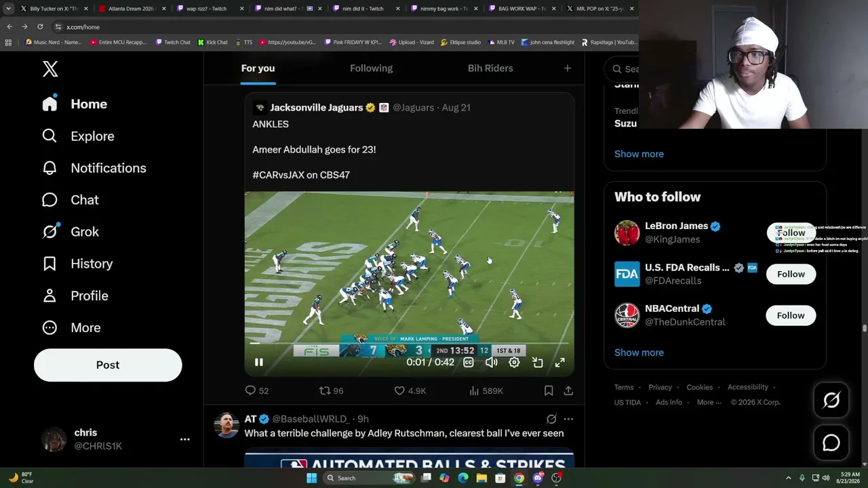Toggle picture-in-picture for the video

[x=538, y=363]
